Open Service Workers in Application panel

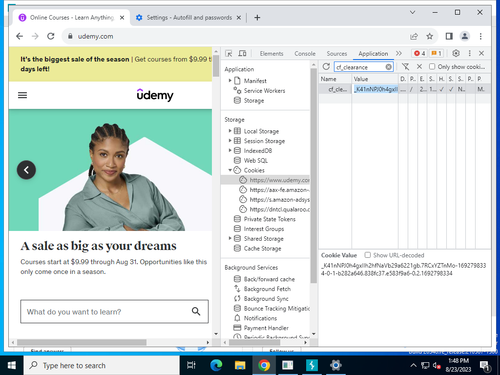(264, 90)
